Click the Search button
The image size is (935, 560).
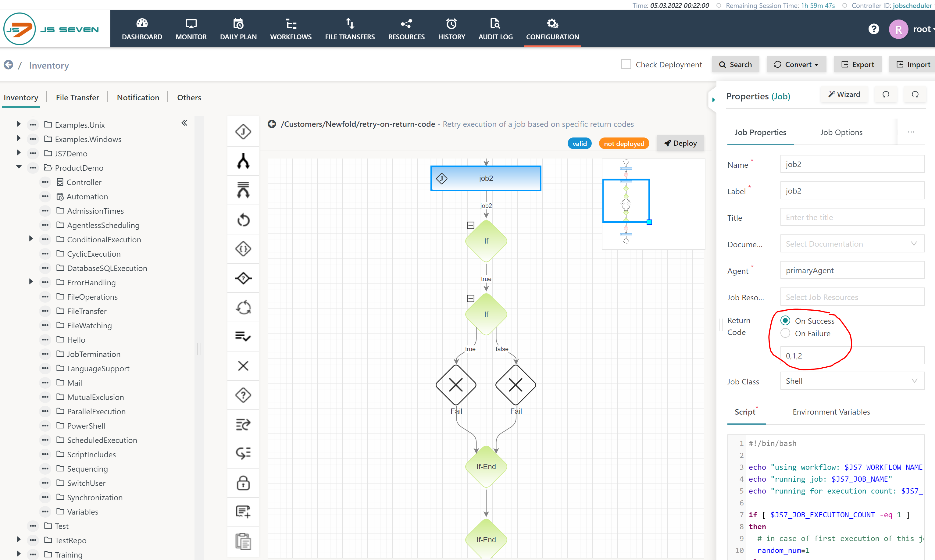pos(735,64)
